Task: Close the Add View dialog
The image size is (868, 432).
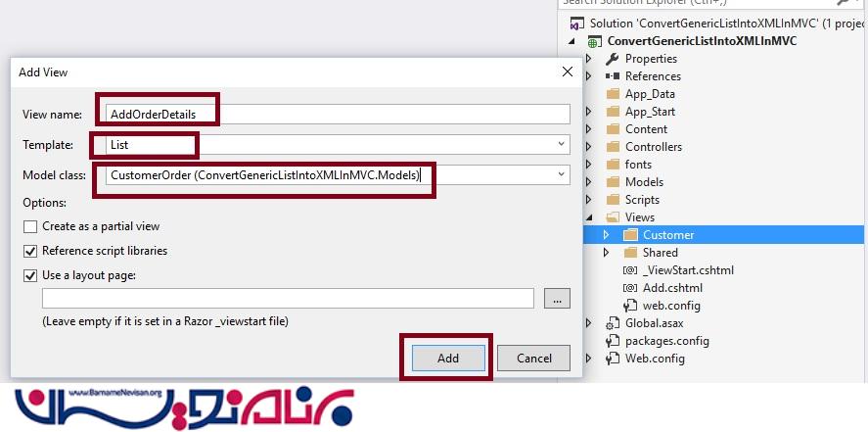Action: [568, 72]
